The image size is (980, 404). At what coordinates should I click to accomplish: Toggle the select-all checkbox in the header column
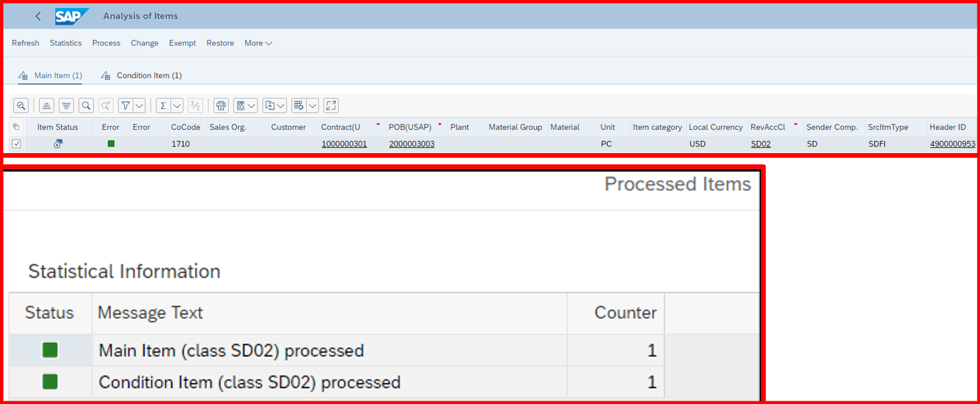point(16,126)
